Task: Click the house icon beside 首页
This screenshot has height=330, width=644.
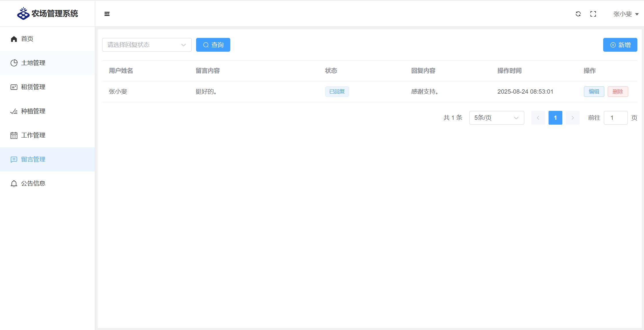Action: pos(14,39)
